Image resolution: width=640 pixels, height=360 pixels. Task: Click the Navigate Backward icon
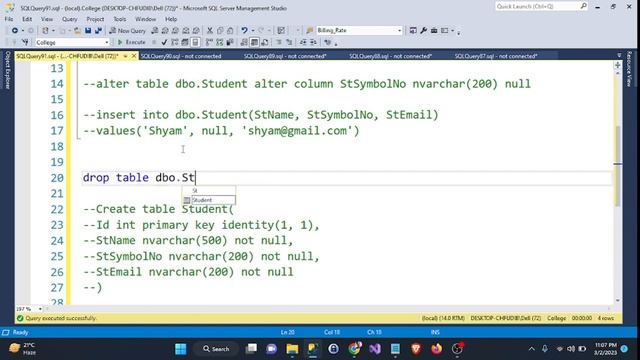click(x=15, y=31)
